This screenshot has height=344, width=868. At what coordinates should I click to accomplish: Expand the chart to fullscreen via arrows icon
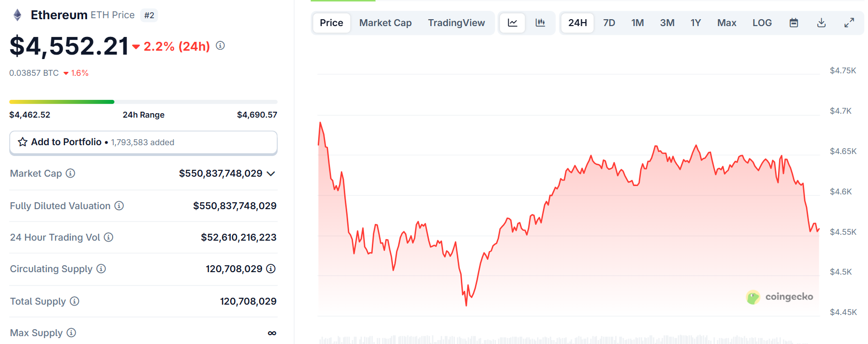pos(849,23)
